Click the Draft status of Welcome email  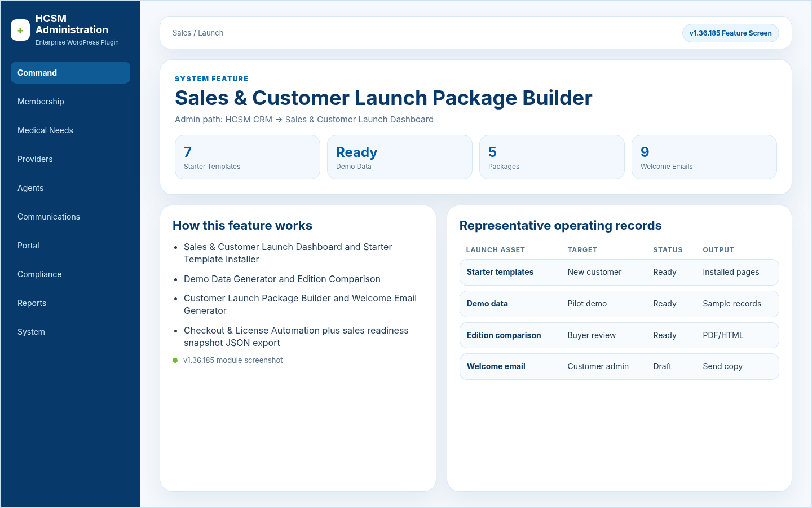click(662, 366)
